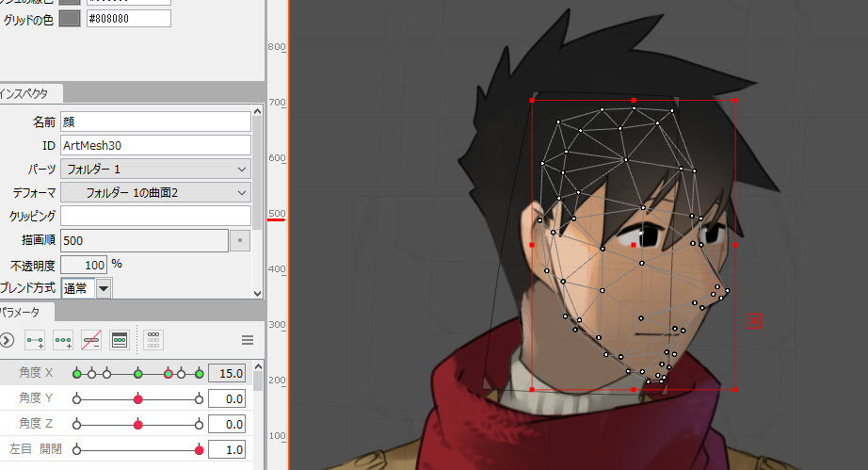Click the 左目 開閉 value field 1.0
Screen dimensions: 868x470
point(227,450)
